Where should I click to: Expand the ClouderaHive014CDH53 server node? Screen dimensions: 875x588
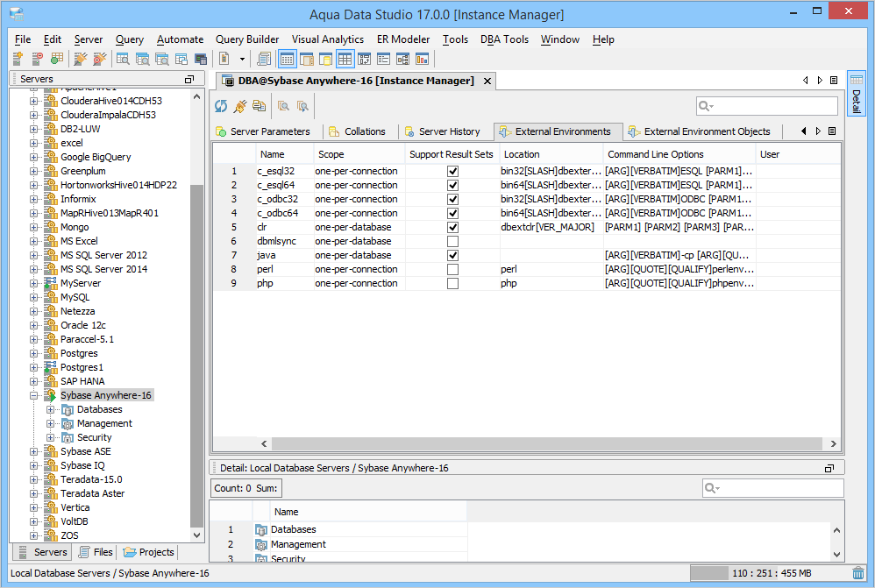[x=34, y=101]
